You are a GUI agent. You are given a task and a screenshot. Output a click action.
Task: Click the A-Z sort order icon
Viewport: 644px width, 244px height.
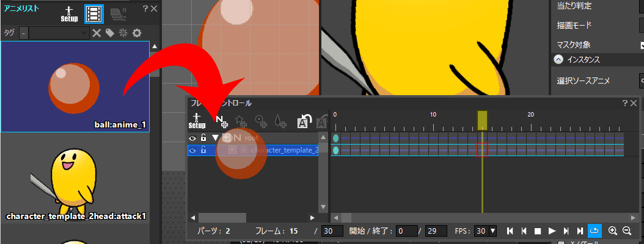pos(119,14)
